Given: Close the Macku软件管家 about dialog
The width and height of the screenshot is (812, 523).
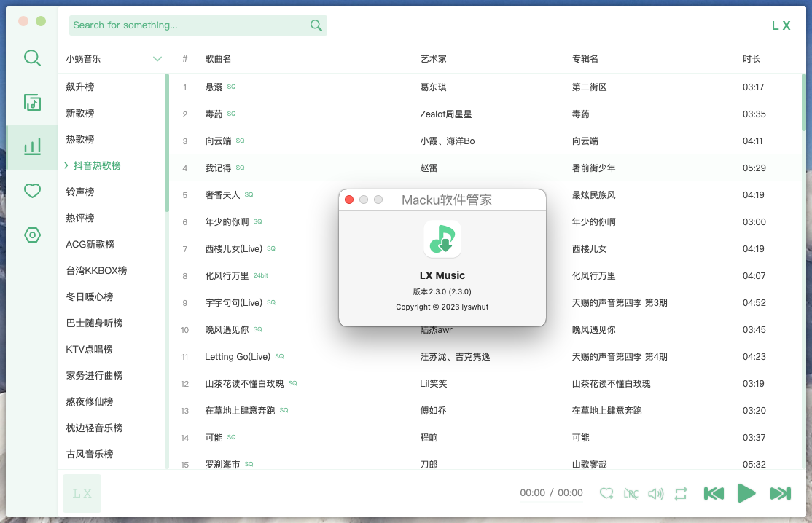Looking at the screenshot, I should (349, 200).
